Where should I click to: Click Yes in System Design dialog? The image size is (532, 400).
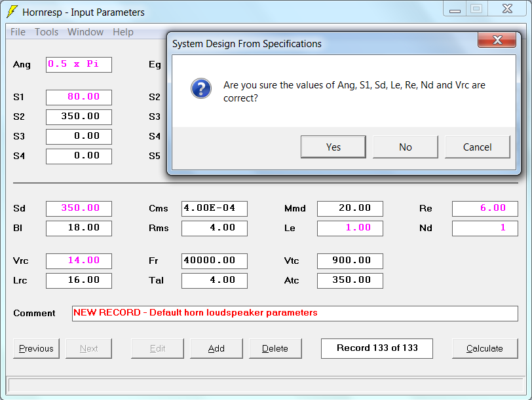tap(333, 147)
